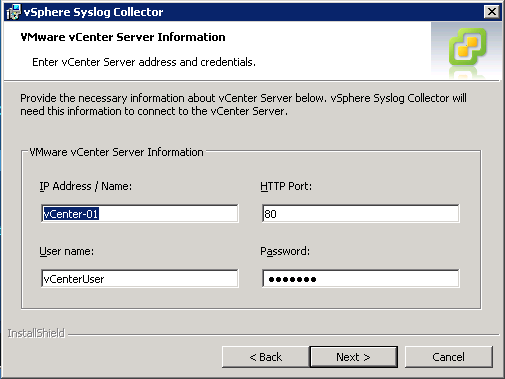The width and height of the screenshot is (505, 379).
Task: Click the "Password:" label
Action: coord(285,251)
